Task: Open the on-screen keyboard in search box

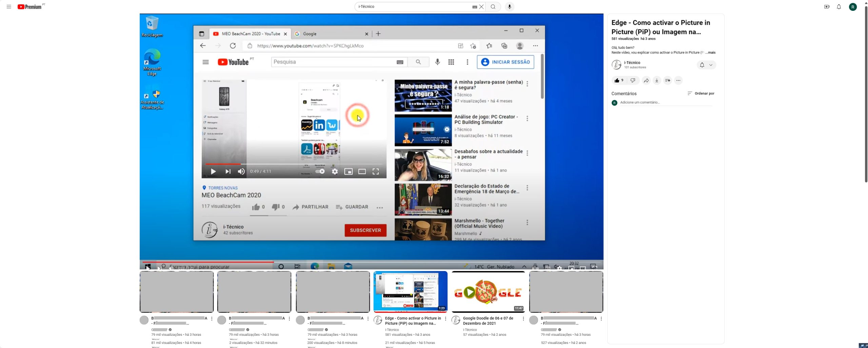Action: pos(475,7)
